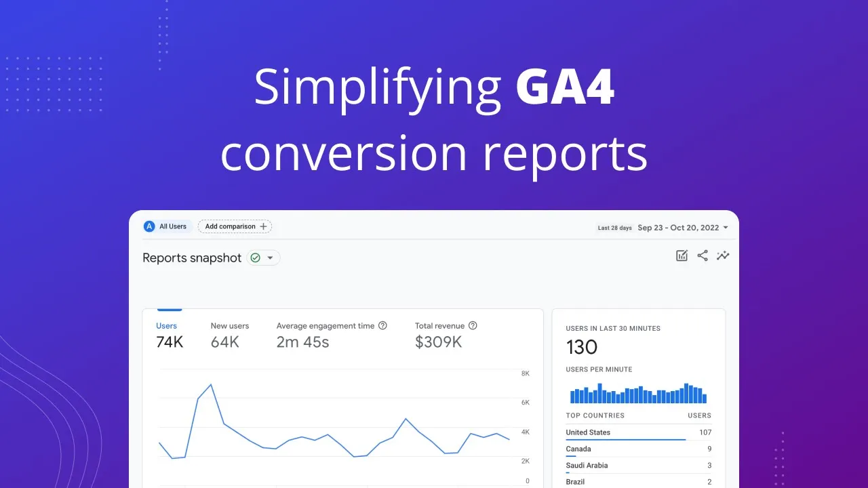This screenshot has width=868, height=488.
Task: Click the 8K y-axis label on the chart
Action: [x=525, y=373]
